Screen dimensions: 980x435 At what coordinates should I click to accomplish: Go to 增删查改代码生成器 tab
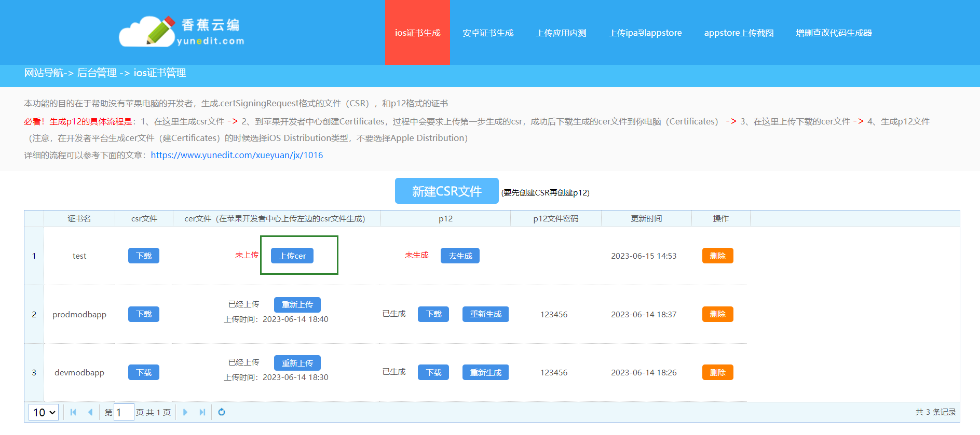(x=834, y=33)
